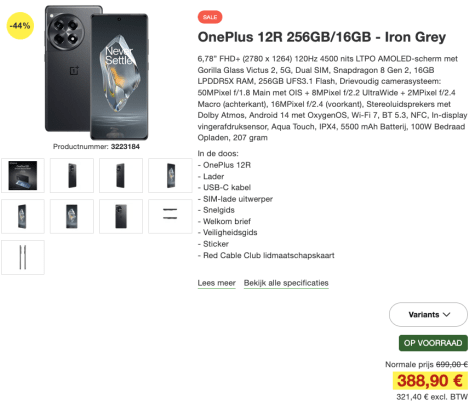Screen dimensions: 475x405
Task: Select the top and bottom edges thumbnail
Action: tap(170, 216)
